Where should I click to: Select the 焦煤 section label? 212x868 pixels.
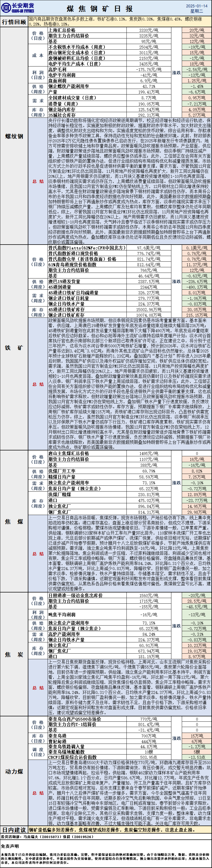click(x=14, y=521)
